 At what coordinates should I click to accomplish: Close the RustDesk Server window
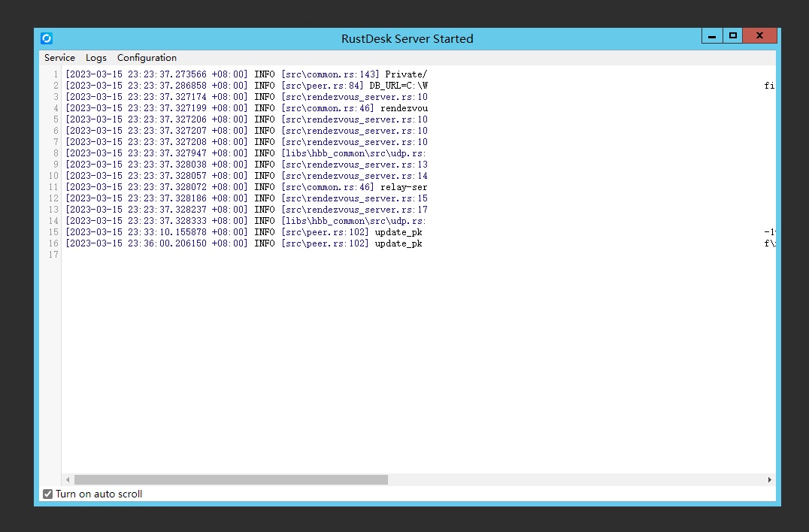pyautogui.click(x=759, y=36)
